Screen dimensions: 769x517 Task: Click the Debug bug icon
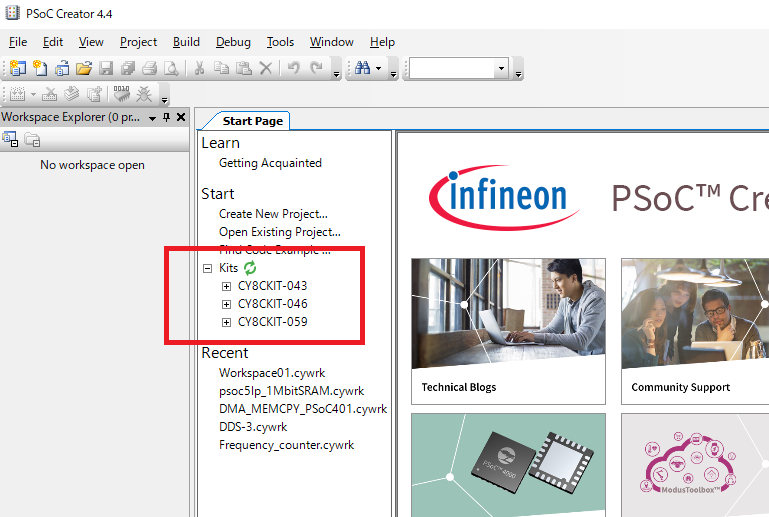pos(144,94)
